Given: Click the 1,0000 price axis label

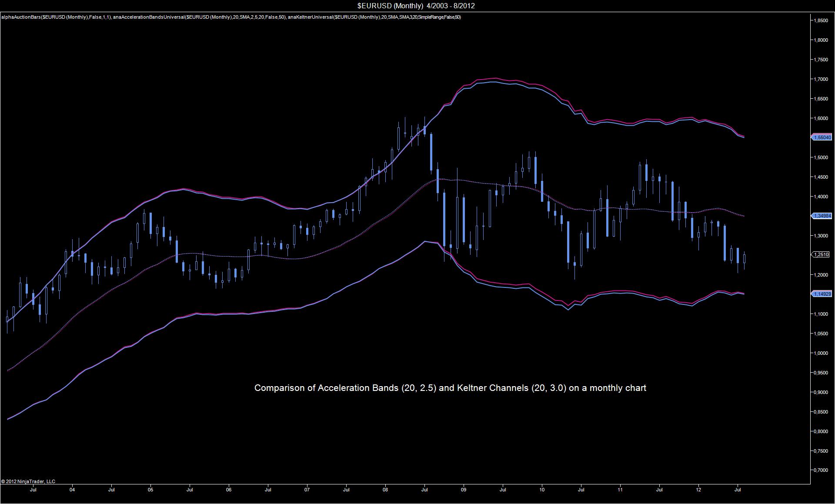Looking at the screenshot, I should click(821, 353).
